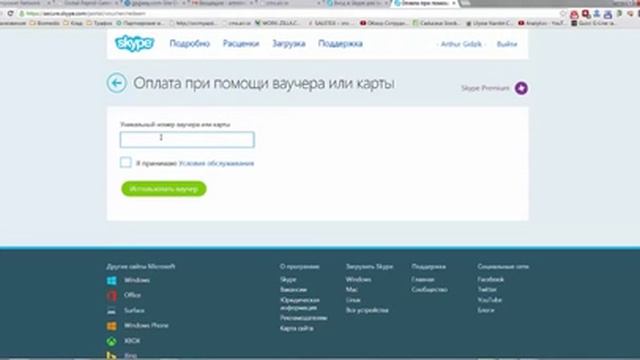Open the Вакансии footer link
This screenshot has width=640, height=360.
(293, 290)
